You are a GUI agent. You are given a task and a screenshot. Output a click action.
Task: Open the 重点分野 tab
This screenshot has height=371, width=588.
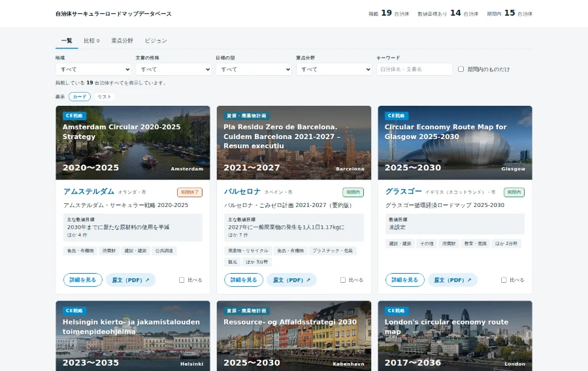(x=122, y=41)
